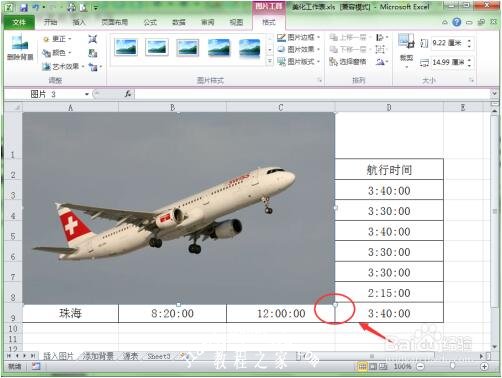Open the Corrections (更正) dropdown
The image size is (502, 378).
point(58,39)
